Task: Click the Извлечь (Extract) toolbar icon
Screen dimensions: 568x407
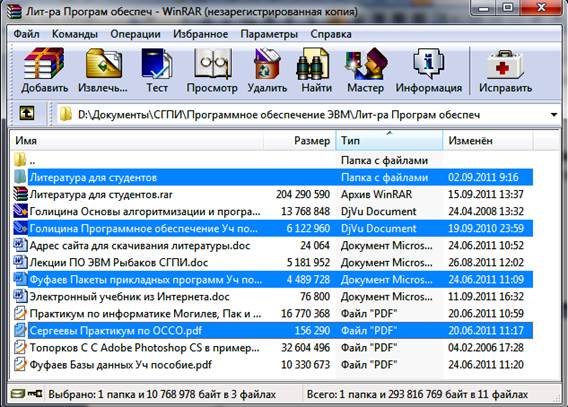Action: 104,64
